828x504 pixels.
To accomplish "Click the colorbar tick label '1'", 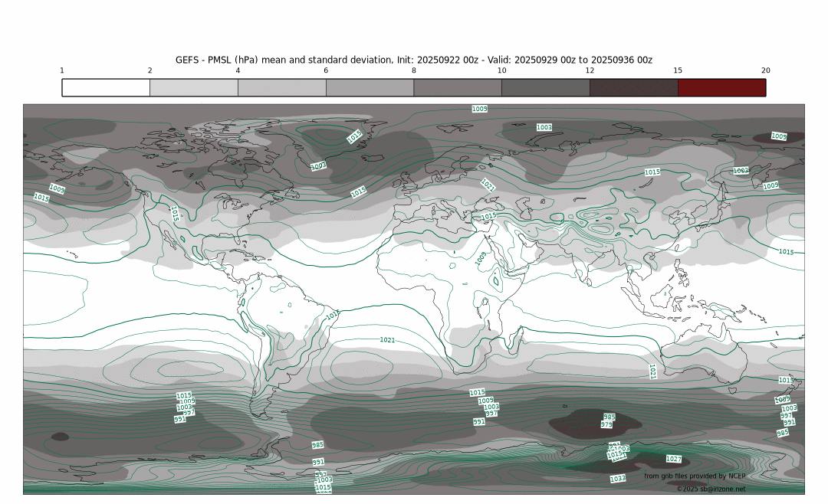I will coord(62,70).
